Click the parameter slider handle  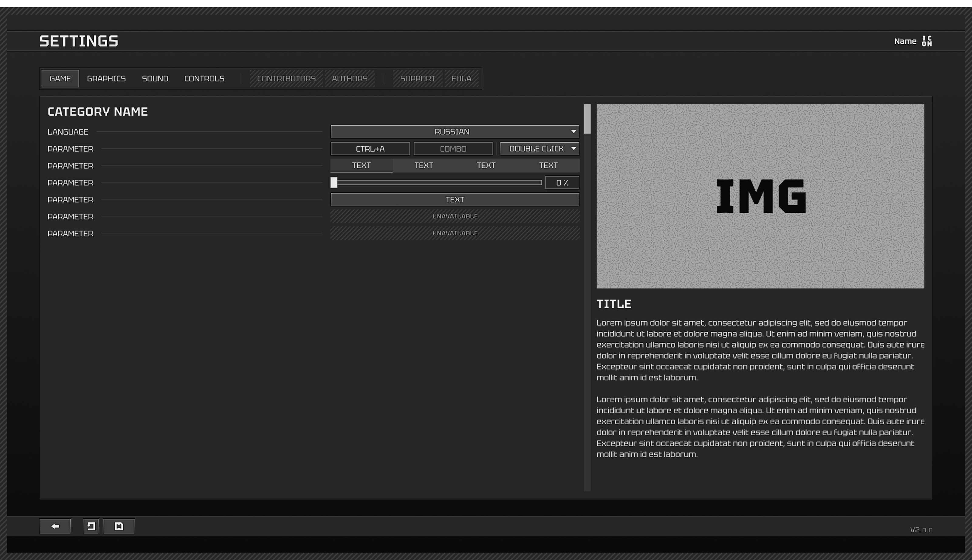pos(334,182)
